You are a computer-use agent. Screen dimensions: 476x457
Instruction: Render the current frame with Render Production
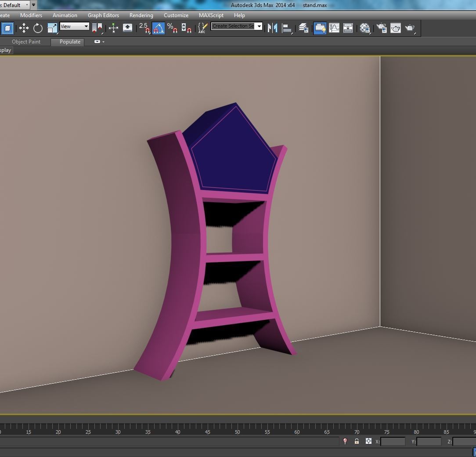point(410,28)
